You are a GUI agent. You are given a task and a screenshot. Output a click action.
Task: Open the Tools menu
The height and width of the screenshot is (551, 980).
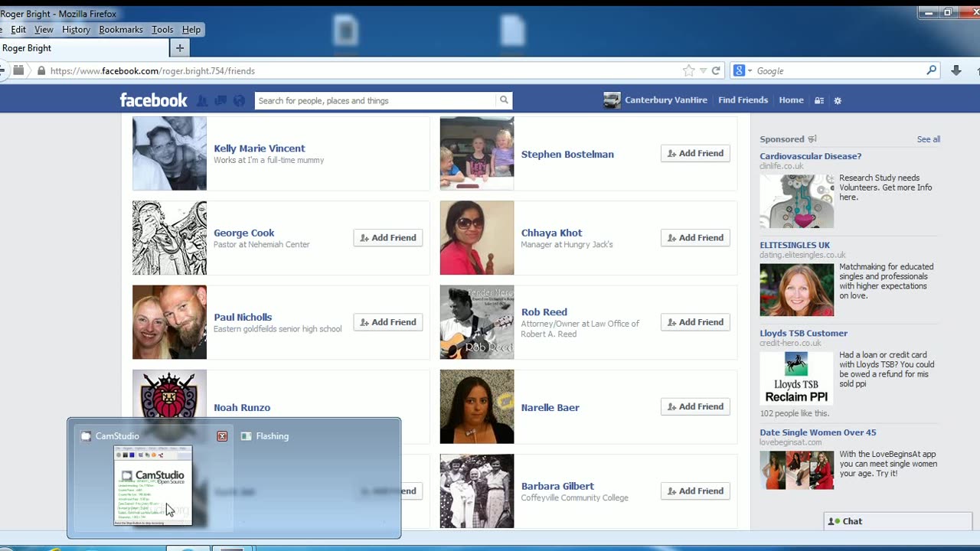point(162,30)
